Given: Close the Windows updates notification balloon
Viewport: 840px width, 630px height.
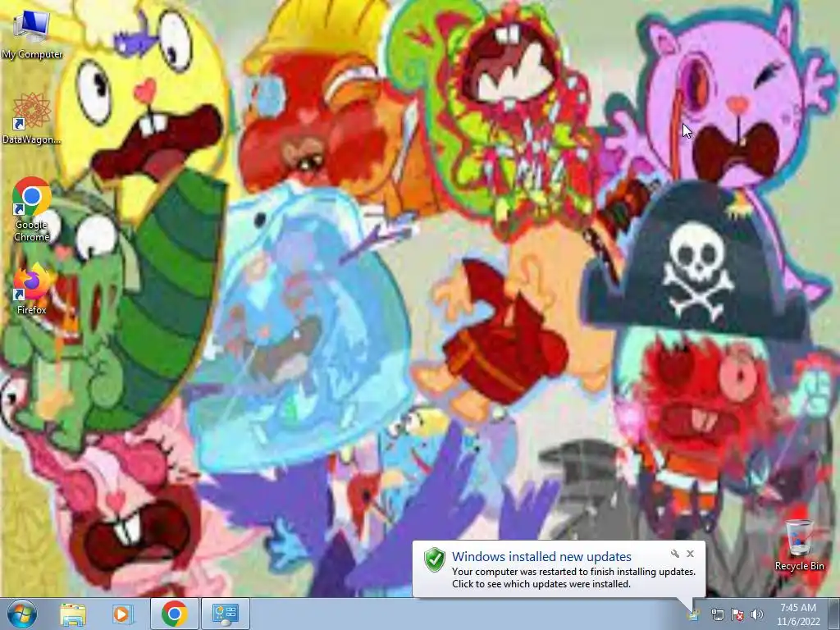Looking at the screenshot, I should point(691,554).
